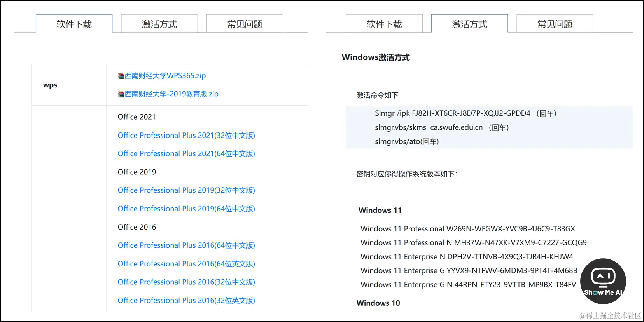Click Windows 11 Professional W269N key line

[468, 229]
